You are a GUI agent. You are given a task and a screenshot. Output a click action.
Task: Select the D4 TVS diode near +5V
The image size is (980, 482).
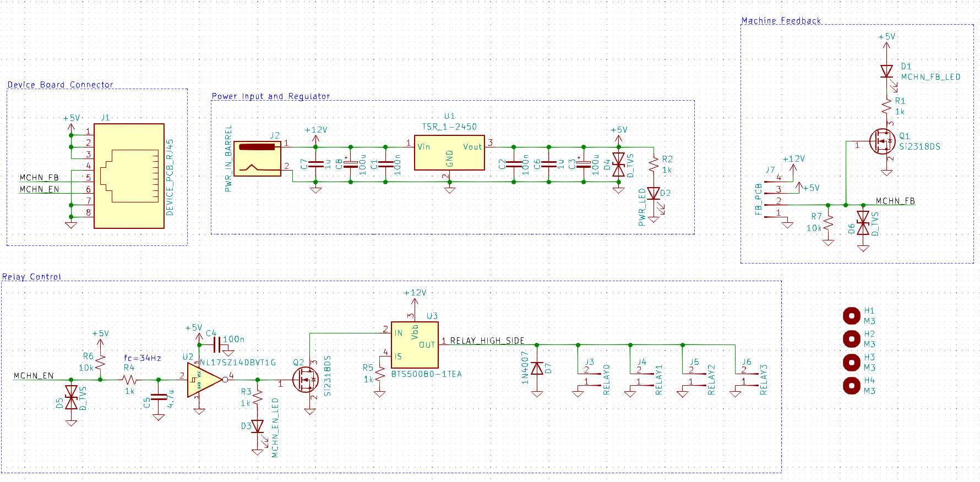tap(618, 164)
